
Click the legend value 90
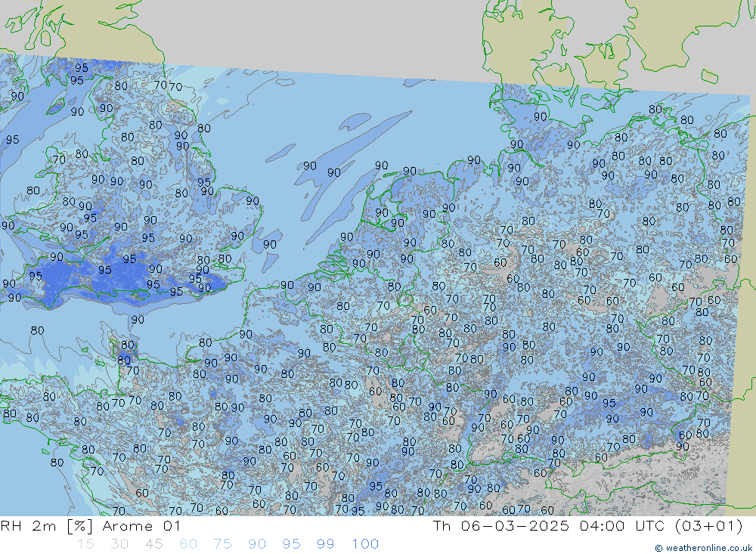[257, 544]
